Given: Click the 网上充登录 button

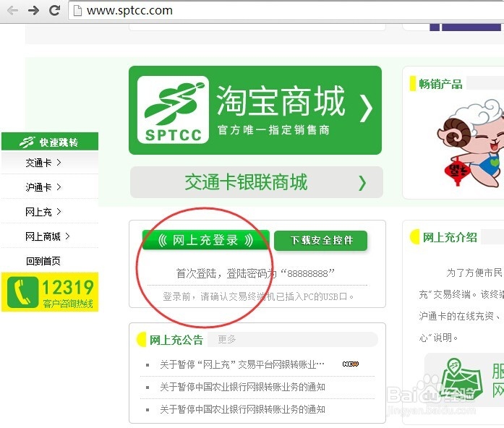Looking at the screenshot, I should (x=206, y=240).
